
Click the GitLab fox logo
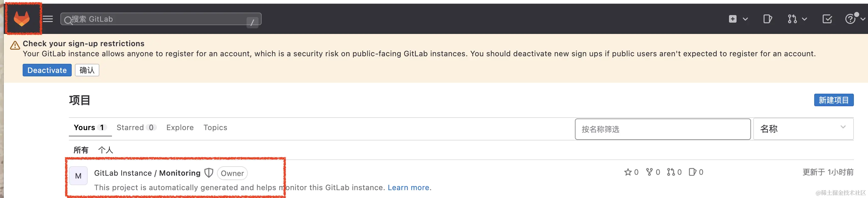(22, 19)
